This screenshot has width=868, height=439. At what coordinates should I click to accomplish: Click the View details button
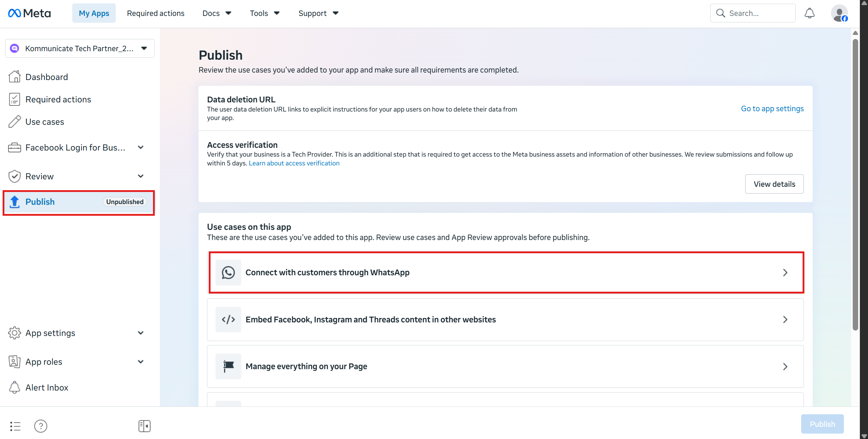(774, 184)
